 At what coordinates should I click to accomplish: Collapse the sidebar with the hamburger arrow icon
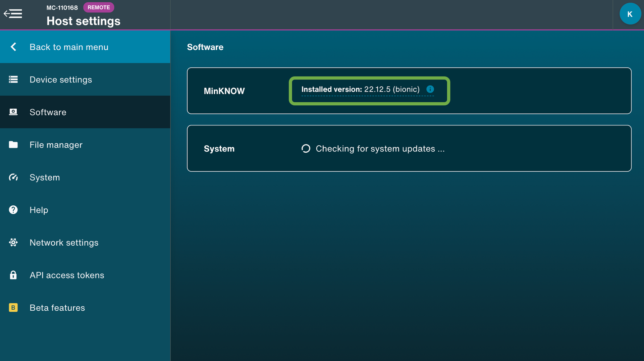tap(13, 14)
